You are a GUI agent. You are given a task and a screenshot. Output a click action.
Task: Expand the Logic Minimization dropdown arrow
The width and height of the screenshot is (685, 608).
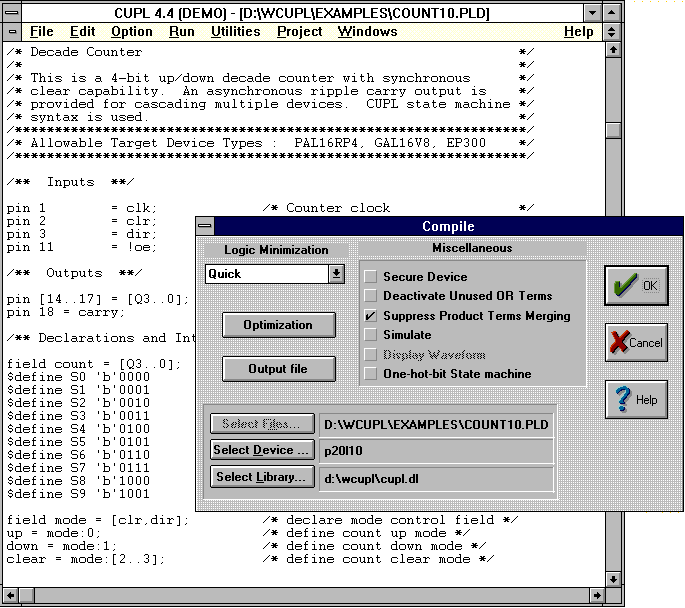point(336,274)
